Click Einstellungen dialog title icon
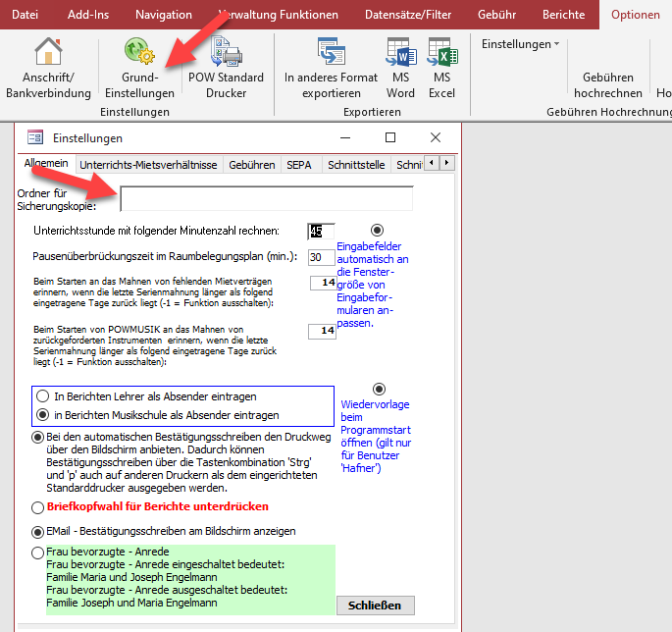Screen dimensions: 672x632 [x=35, y=137]
